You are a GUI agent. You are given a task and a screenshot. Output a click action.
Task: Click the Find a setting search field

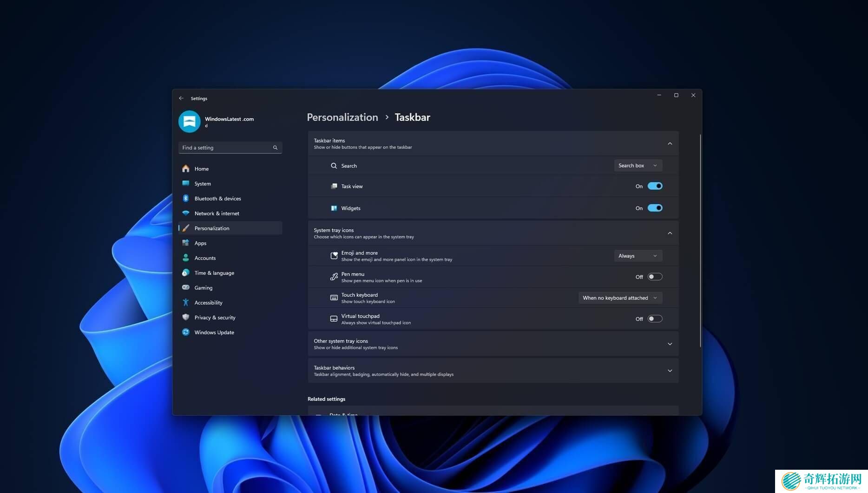tap(225, 147)
